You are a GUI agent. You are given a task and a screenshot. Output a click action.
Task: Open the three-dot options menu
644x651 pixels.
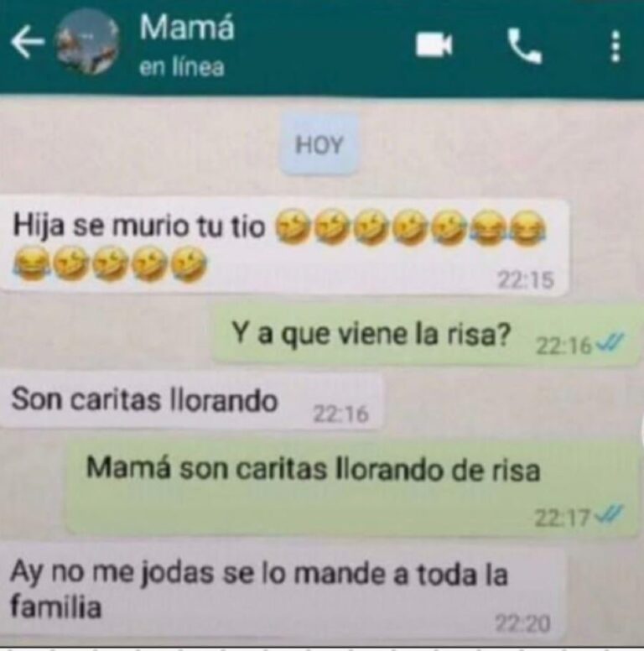coord(616,46)
